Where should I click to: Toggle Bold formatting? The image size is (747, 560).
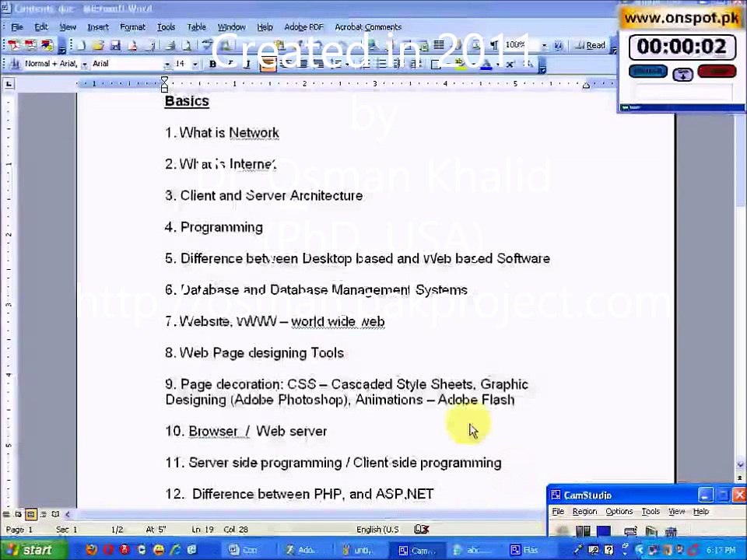(212, 65)
